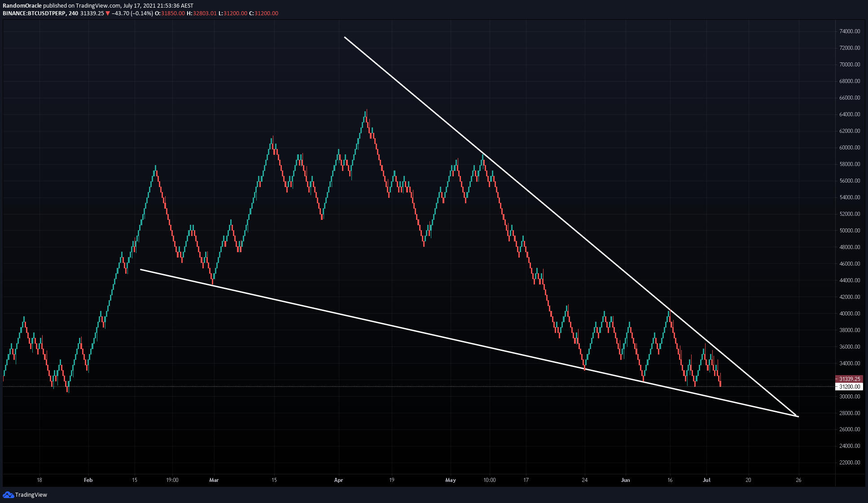Click the O:31850.00 open value
Image resolution: width=868 pixels, height=503 pixels.
click(x=170, y=13)
